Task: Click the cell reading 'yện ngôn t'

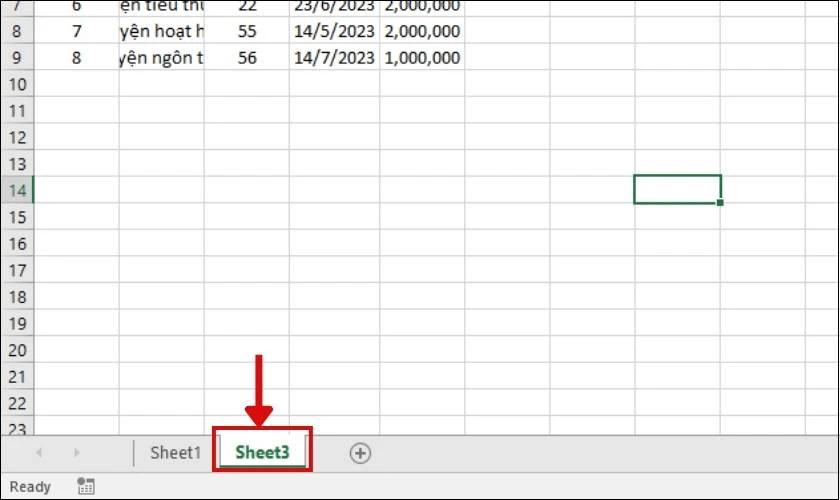Action: pos(161,57)
